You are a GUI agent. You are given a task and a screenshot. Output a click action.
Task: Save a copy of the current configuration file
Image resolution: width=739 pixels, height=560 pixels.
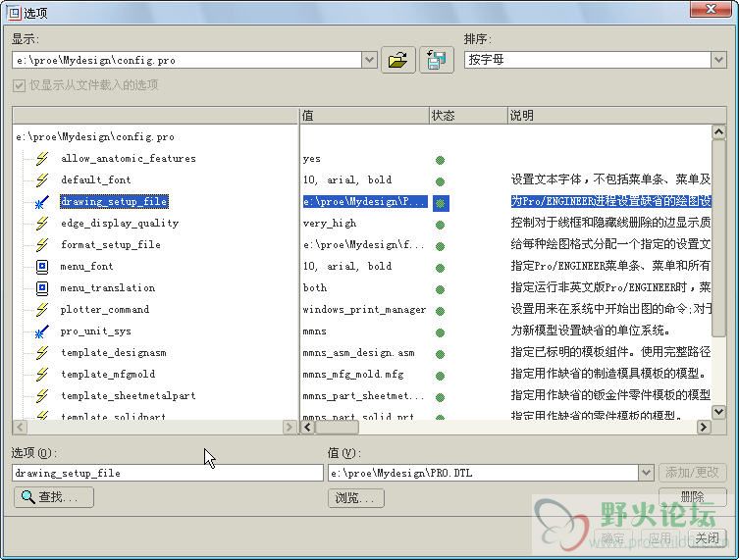click(437, 60)
